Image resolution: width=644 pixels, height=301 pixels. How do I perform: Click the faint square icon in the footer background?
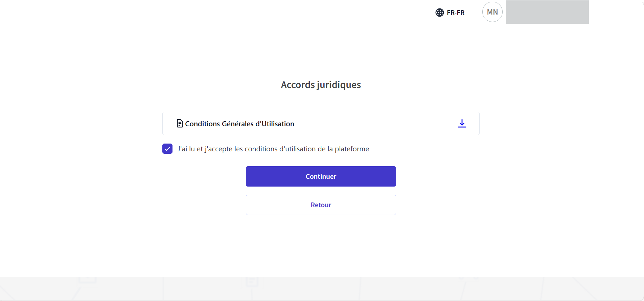click(88, 280)
